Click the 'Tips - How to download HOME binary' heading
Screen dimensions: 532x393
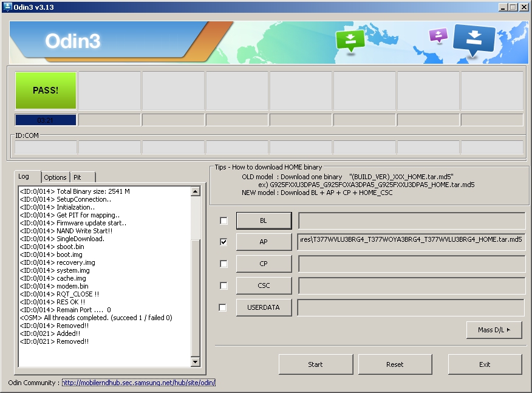tap(268, 167)
